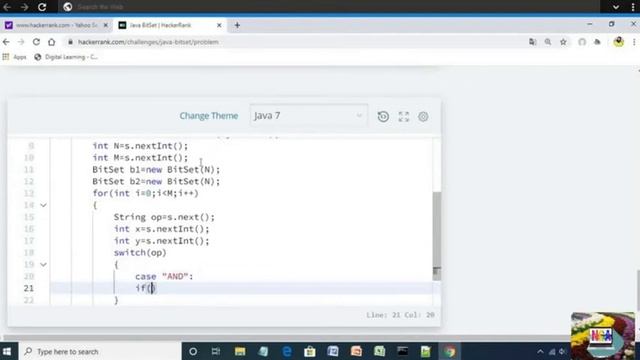Open the Digital Learning bookmark
Image resolution: width=640 pixels, height=360 pixels.
(66, 57)
